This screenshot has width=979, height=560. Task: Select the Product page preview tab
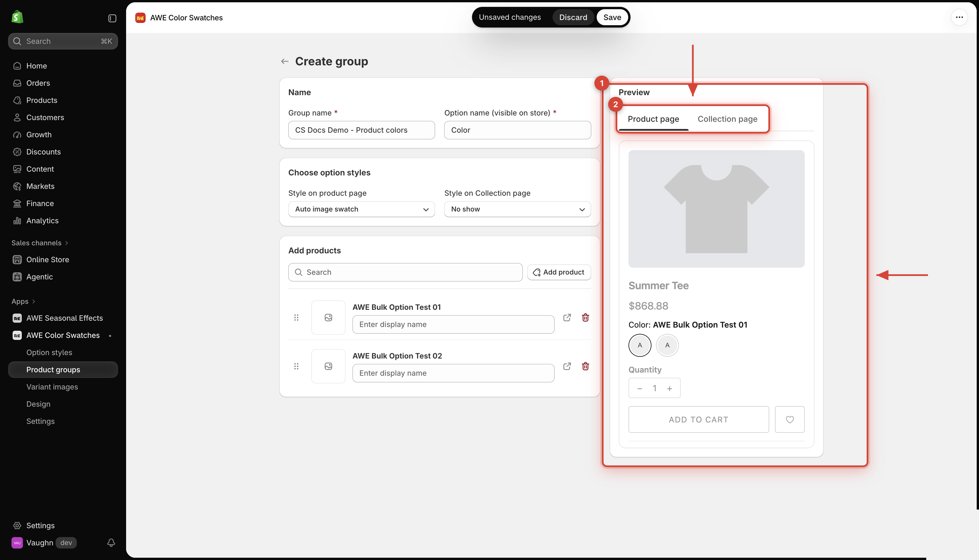(653, 119)
